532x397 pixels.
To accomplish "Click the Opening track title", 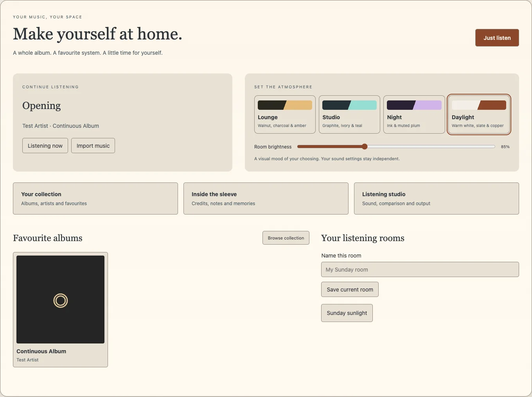I will (x=41, y=106).
